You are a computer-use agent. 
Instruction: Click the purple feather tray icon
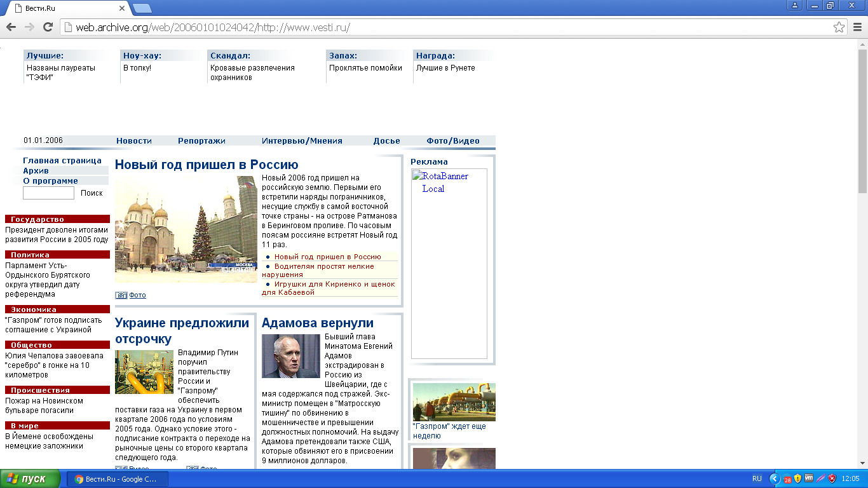pyautogui.click(x=820, y=478)
